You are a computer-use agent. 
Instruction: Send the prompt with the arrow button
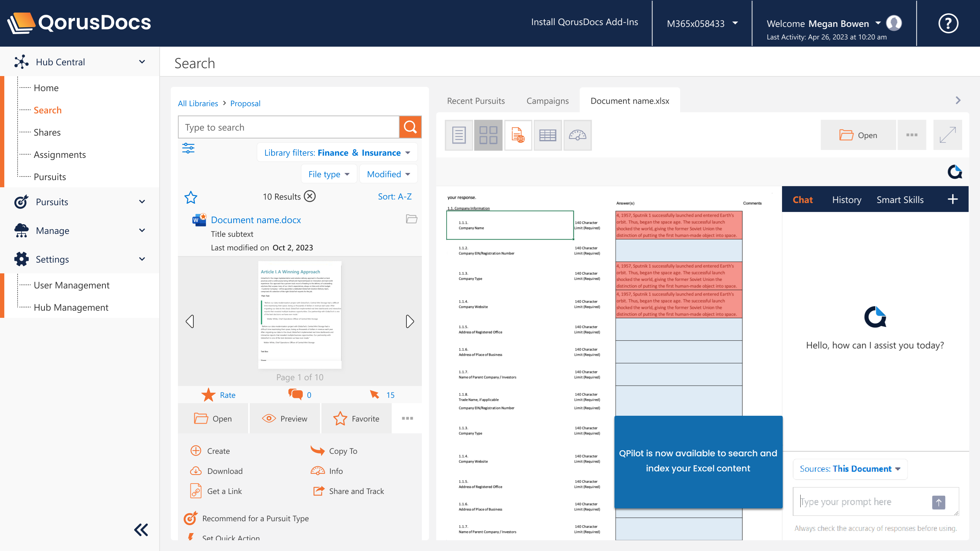click(938, 502)
